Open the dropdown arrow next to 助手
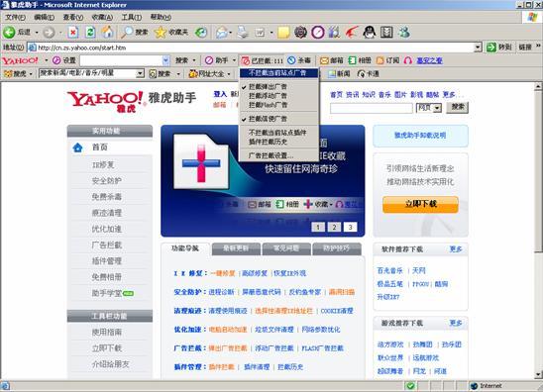The image size is (543, 392). click(x=234, y=60)
